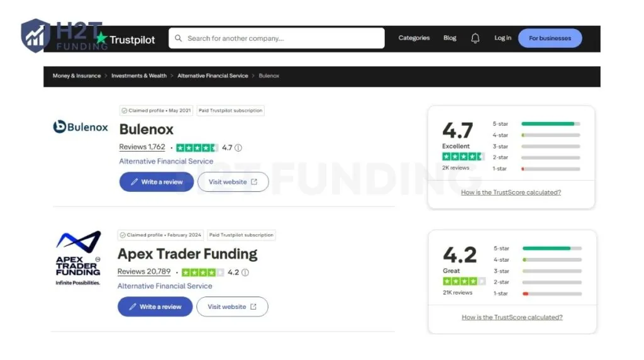Go to Alternative Financial Service breadcrumb
The image size is (644, 360).
pyautogui.click(x=213, y=76)
